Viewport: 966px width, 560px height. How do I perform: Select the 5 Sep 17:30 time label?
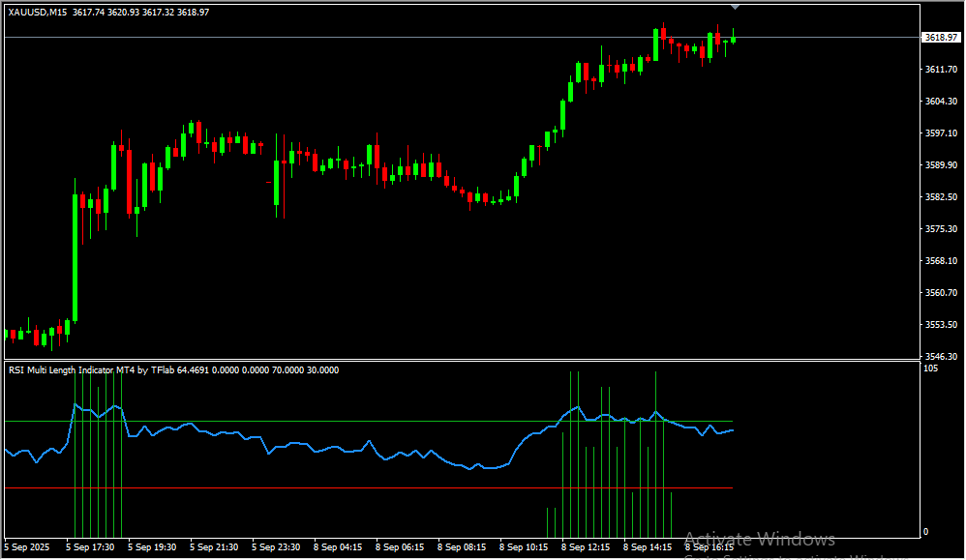(90, 547)
